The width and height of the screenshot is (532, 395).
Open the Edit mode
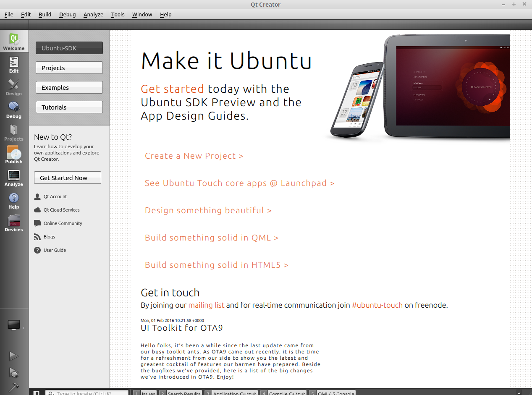point(14,64)
